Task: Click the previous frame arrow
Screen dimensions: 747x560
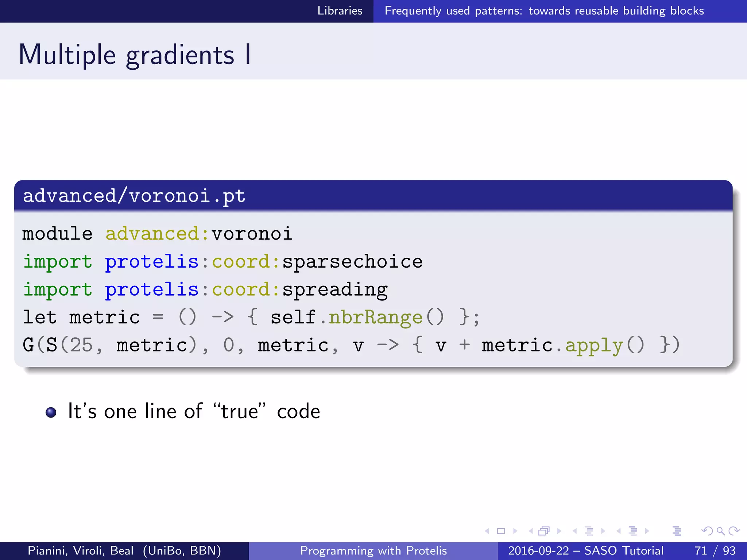Action: tap(531, 531)
